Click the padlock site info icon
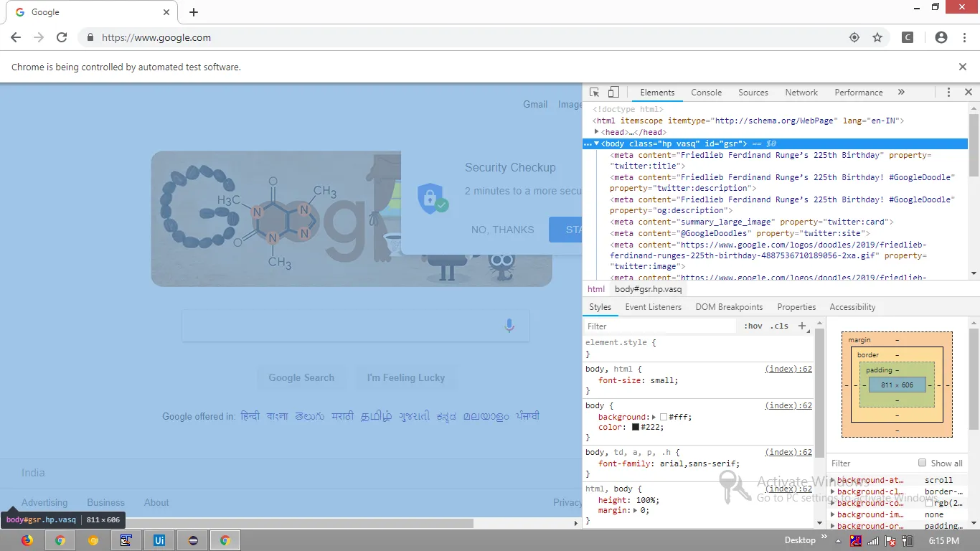The height and width of the screenshot is (551, 980). [x=90, y=37]
